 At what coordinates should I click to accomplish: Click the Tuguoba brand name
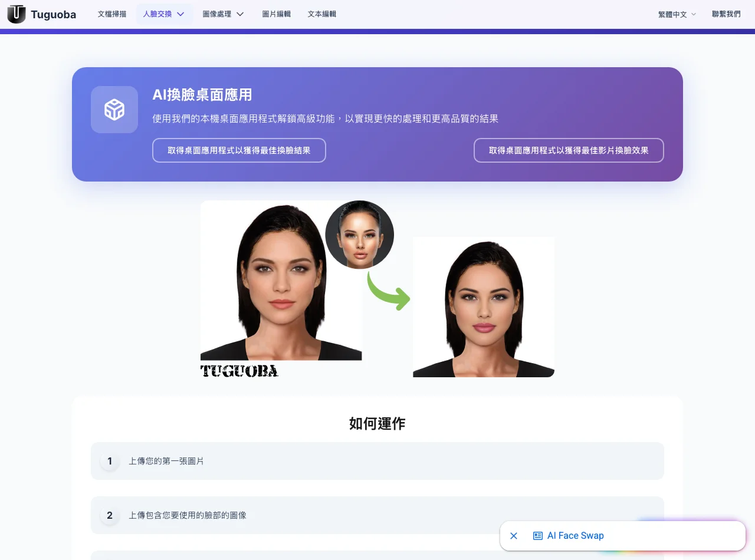(x=53, y=15)
